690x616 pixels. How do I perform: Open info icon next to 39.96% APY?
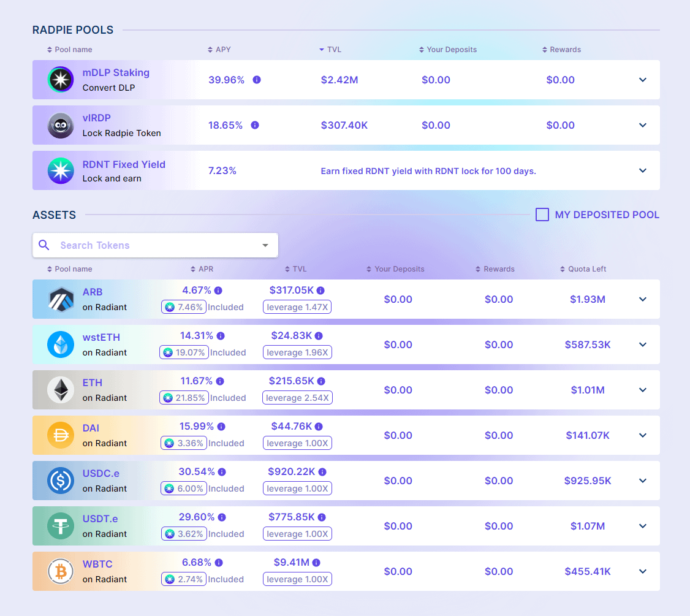pyautogui.click(x=257, y=80)
